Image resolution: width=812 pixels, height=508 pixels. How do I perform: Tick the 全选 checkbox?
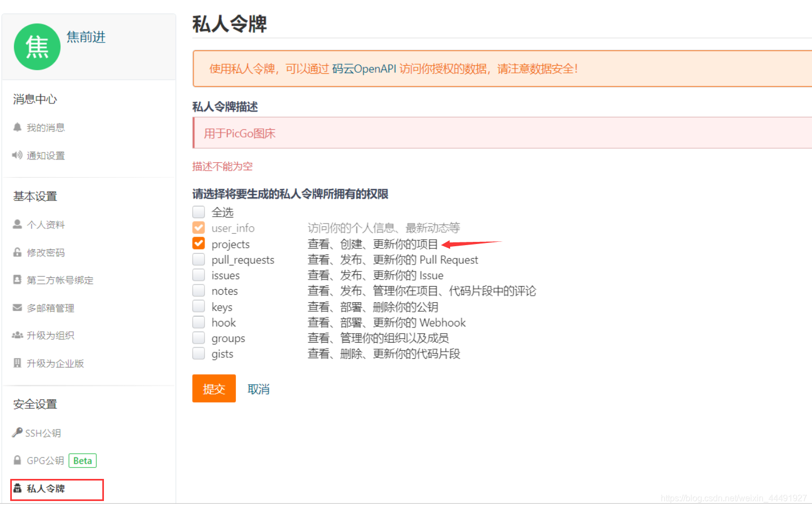199,211
